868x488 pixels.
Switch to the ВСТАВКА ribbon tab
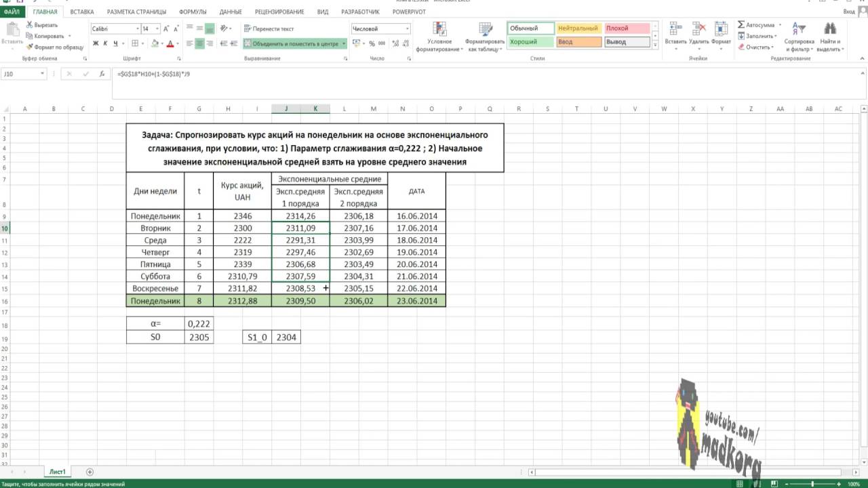click(x=82, y=12)
